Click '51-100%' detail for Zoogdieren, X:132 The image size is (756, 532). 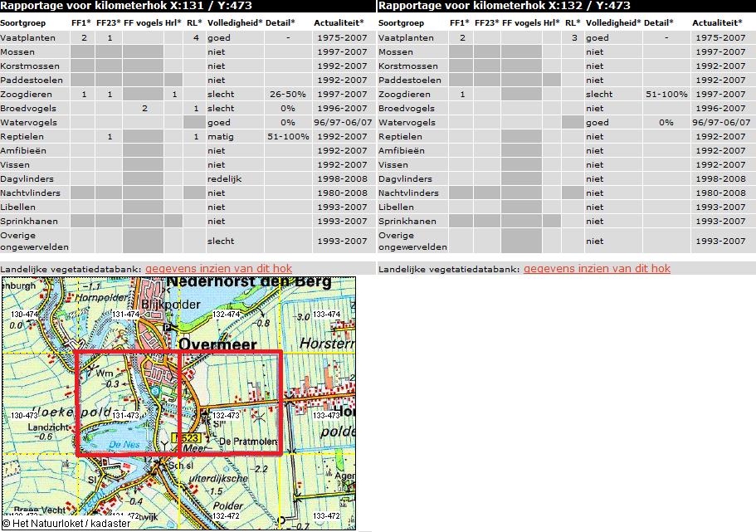coord(666,94)
